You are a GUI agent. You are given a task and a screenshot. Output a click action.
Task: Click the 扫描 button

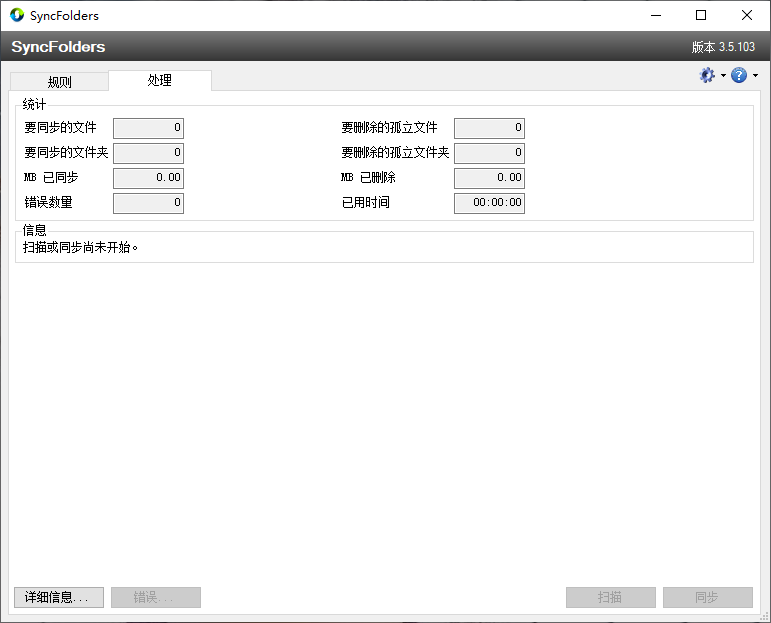coord(611,597)
